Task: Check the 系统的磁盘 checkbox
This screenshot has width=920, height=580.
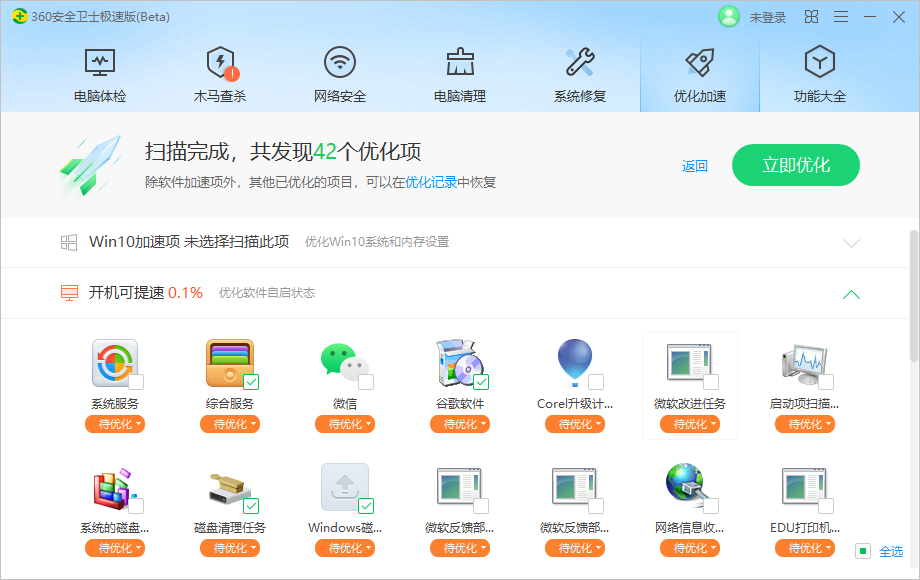Action: (136, 506)
